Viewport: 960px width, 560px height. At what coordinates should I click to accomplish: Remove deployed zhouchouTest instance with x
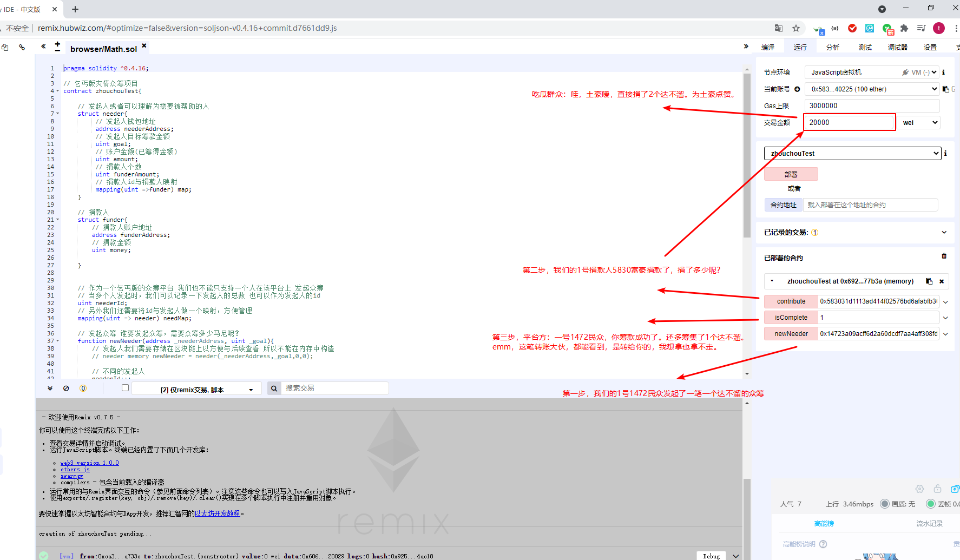click(942, 281)
